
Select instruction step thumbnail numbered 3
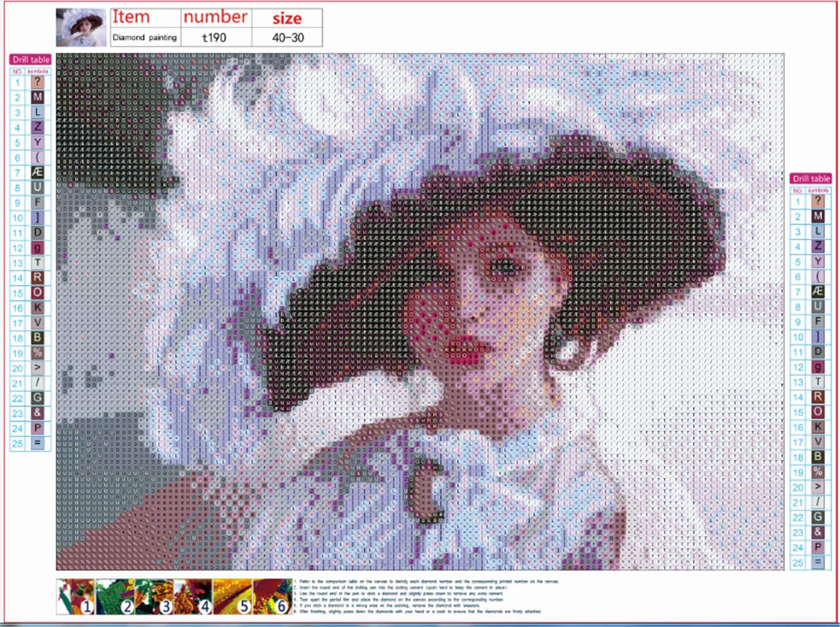point(154,596)
